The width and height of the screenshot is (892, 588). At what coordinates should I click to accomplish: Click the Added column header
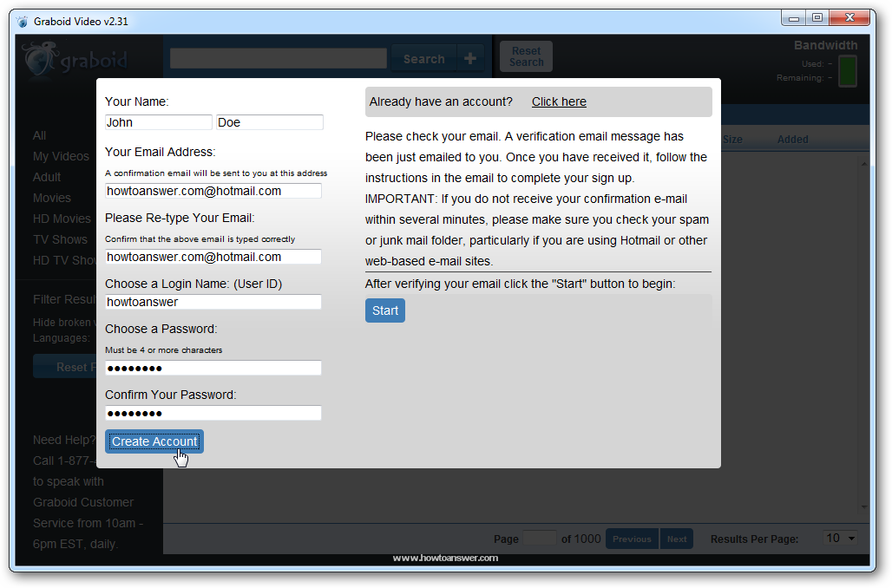tap(792, 140)
